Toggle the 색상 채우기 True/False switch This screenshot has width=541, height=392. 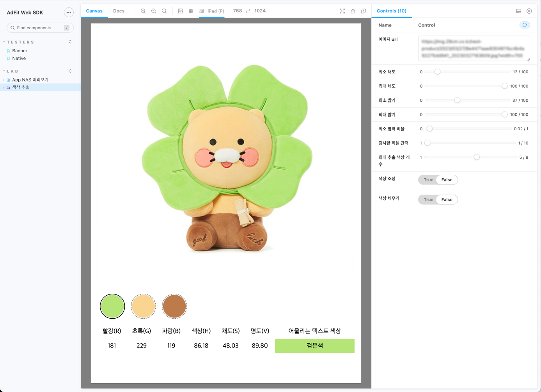(x=438, y=200)
